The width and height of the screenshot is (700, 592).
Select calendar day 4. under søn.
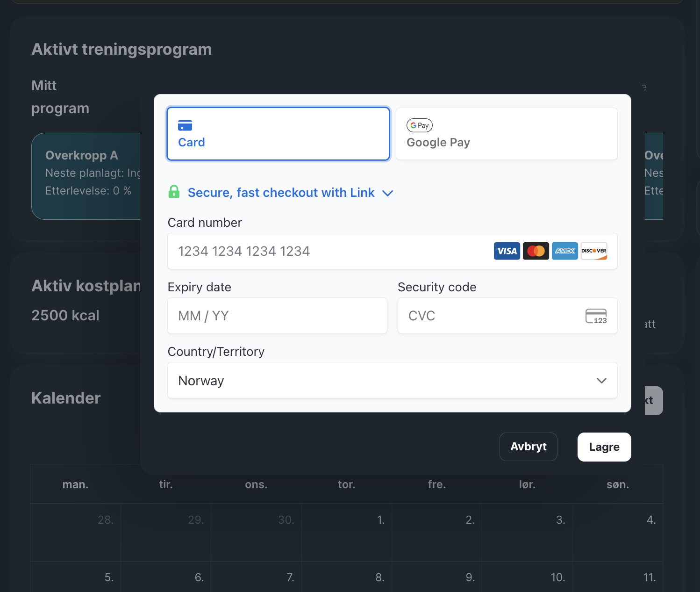(618, 533)
